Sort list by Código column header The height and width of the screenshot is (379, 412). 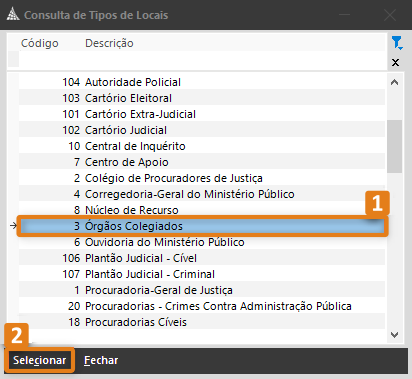[40, 43]
